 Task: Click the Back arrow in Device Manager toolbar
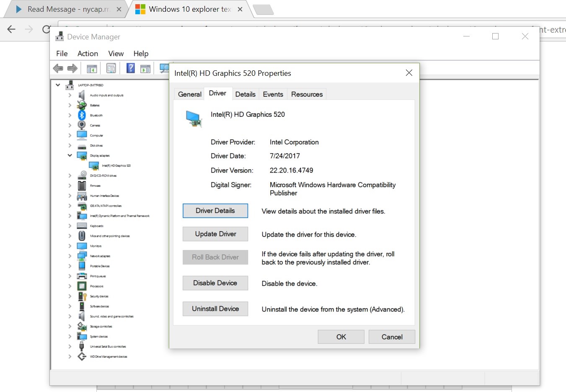click(x=58, y=68)
